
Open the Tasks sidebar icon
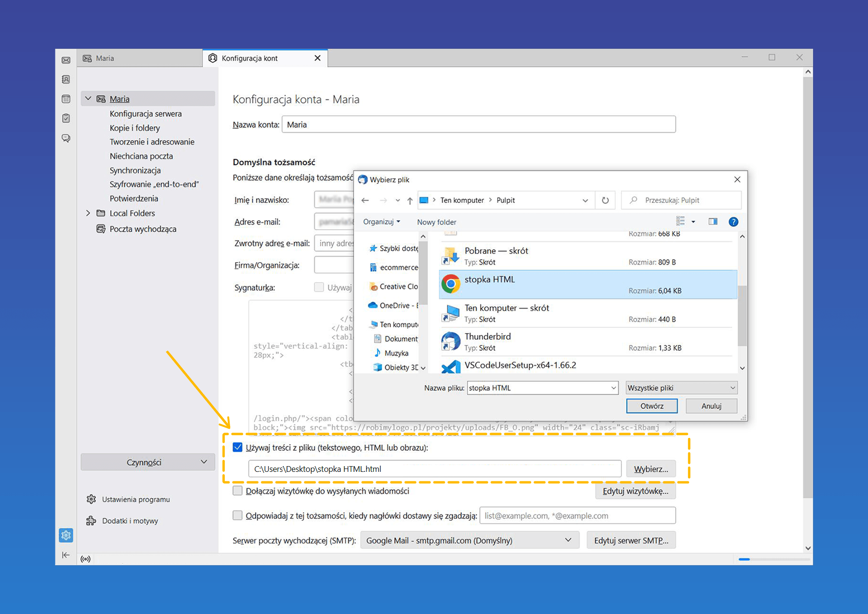pyautogui.click(x=66, y=118)
